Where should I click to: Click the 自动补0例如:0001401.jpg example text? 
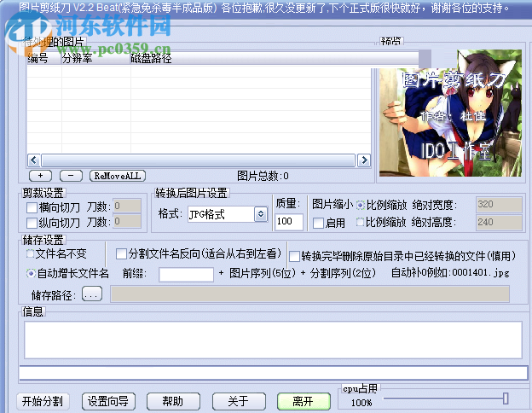pyautogui.click(x=450, y=273)
